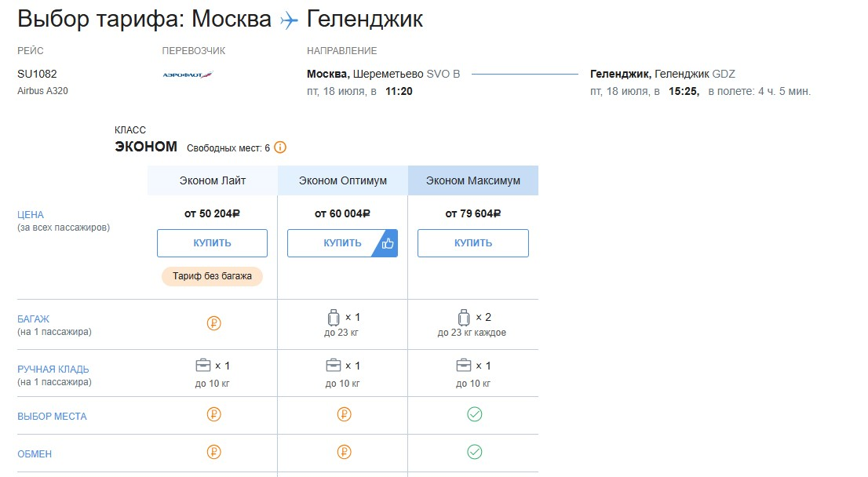
Task: Open the ВЫБОР МЕСТА row label link
Action: (52, 417)
